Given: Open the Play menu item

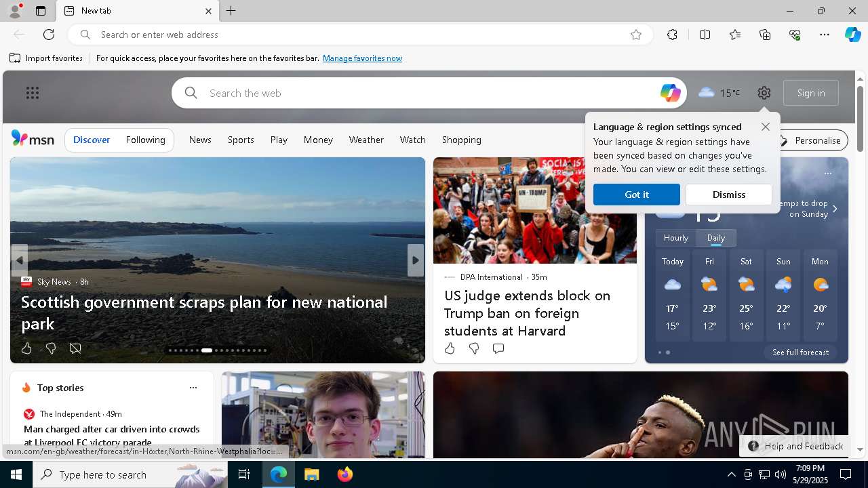Looking at the screenshot, I should (279, 140).
